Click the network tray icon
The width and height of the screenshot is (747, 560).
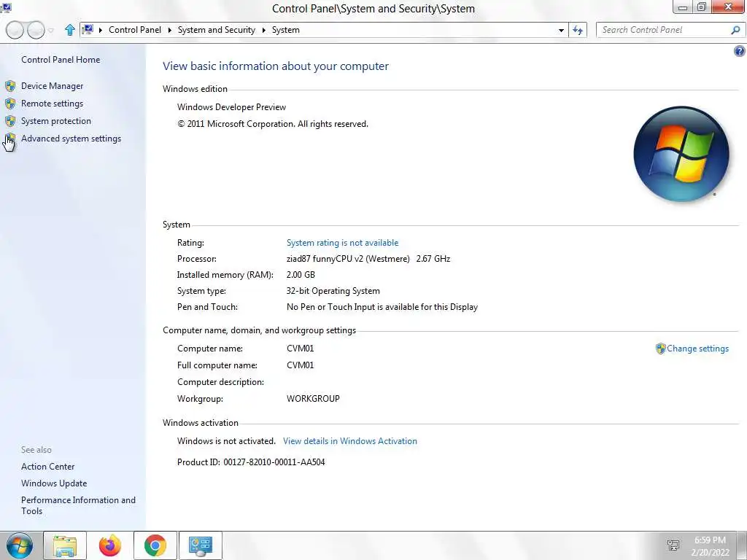[673, 545]
